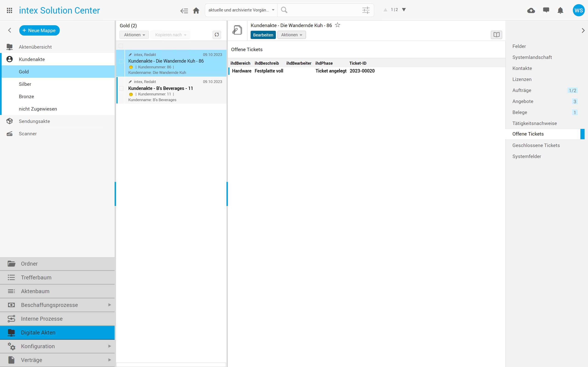The width and height of the screenshot is (588, 367).
Task: Select Silber in the folder tree
Action: [25, 84]
